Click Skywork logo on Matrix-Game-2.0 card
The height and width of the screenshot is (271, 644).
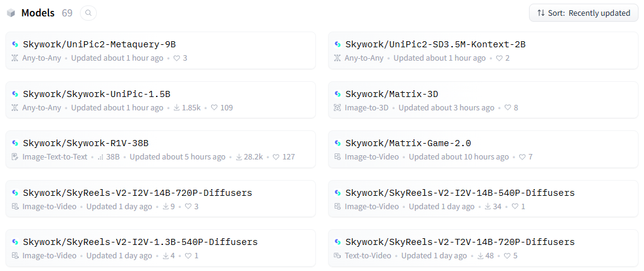click(338, 143)
